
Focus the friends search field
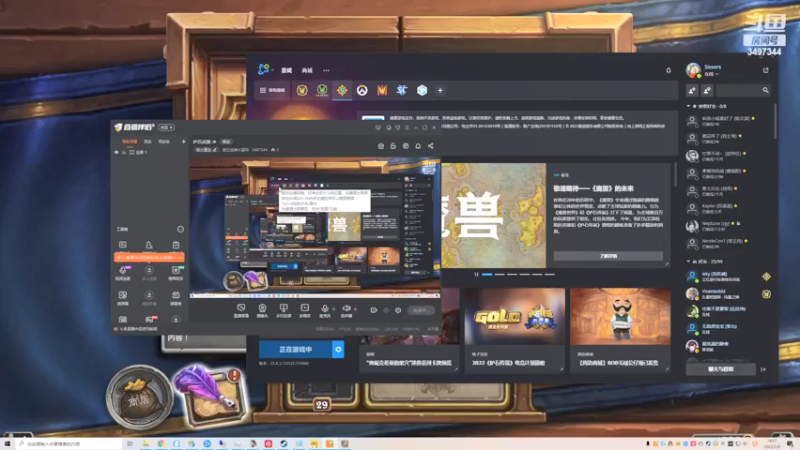[743, 90]
